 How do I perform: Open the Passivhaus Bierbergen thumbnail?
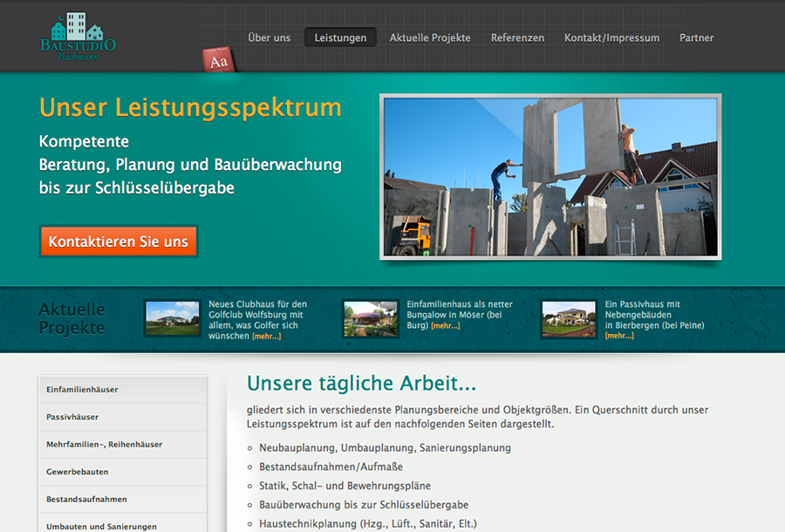pyautogui.click(x=569, y=318)
